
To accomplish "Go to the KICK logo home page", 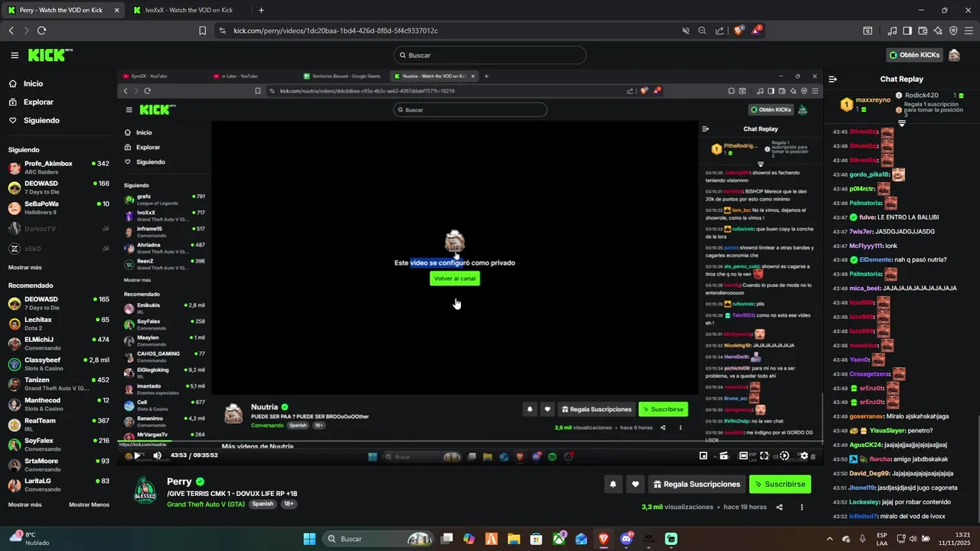I will tap(50, 55).
